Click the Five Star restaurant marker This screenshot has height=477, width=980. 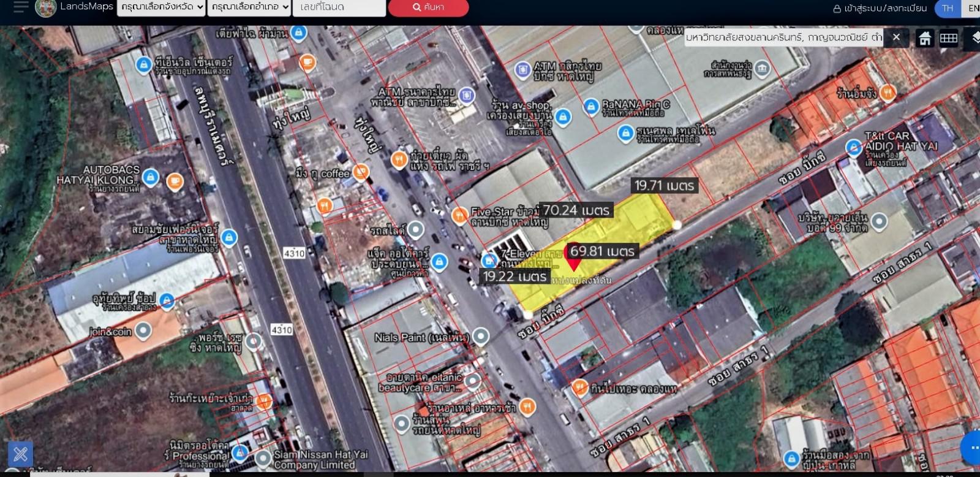459,215
